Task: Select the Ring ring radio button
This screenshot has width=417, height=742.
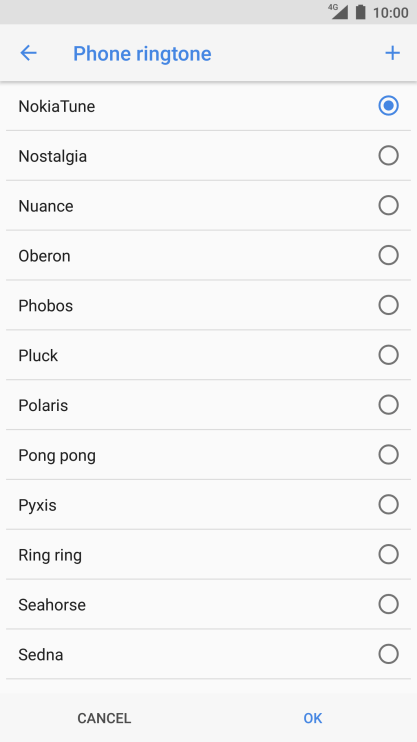Action: pos(389,555)
